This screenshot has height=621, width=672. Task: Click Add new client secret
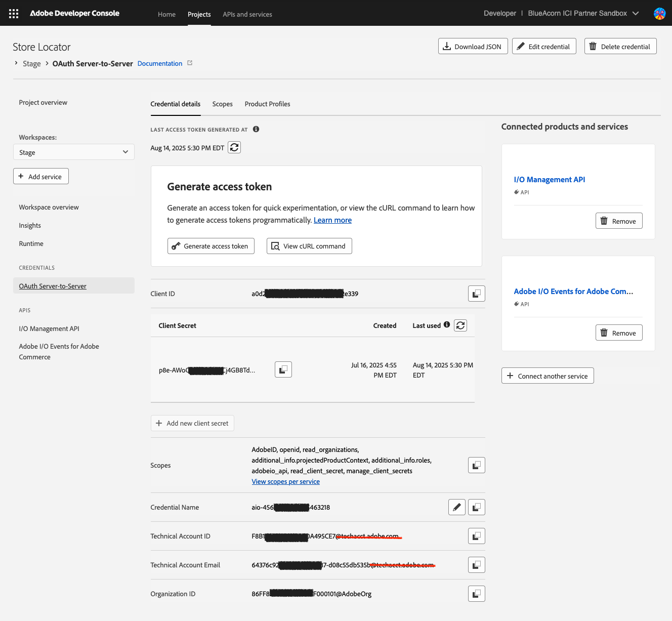(192, 423)
